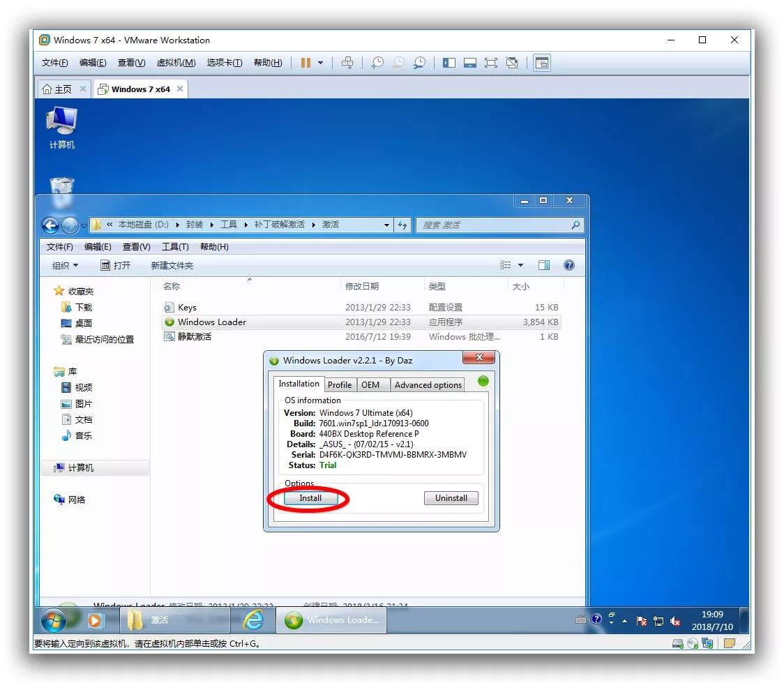Toggle the VMware library sidebar view icon
Viewport: 784px width, 683px height.
click(x=449, y=63)
